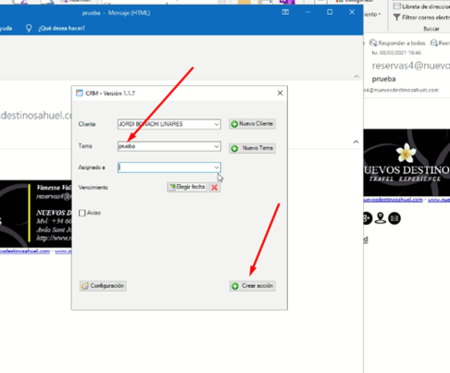The width and height of the screenshot is (450, 373).
Task: Click the email envelope circle icon
Action: coord(395,218)
